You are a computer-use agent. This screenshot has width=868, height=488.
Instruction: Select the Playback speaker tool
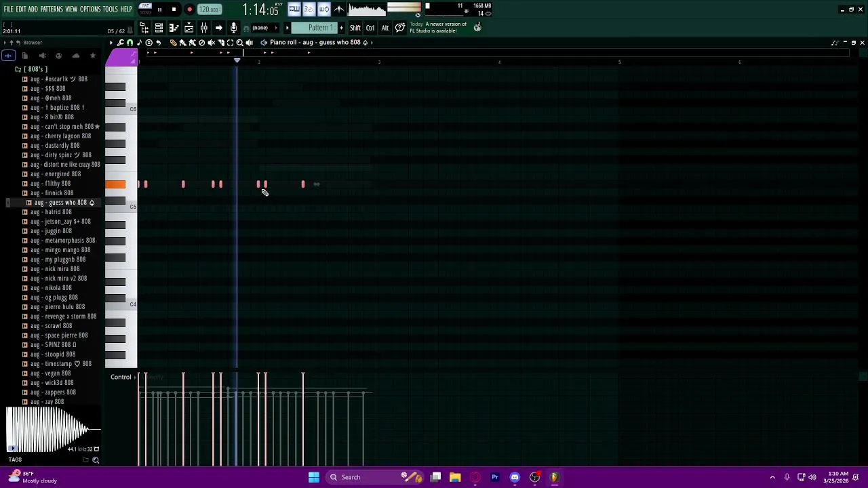point(249,42)
